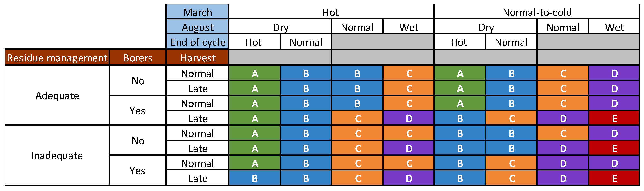The width and height of the screenshot is (644, 191).
Task: Click the red E cell in the bottom row
Action: click(x=614, y=178)
